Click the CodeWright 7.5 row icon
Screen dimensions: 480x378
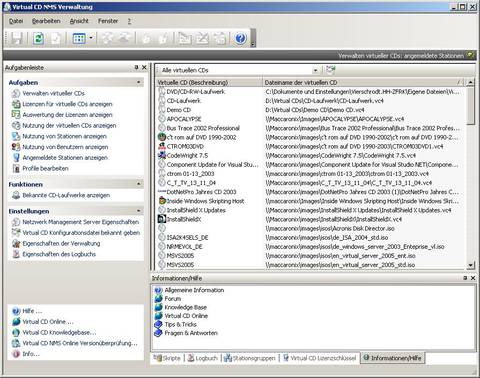point(162,155)
